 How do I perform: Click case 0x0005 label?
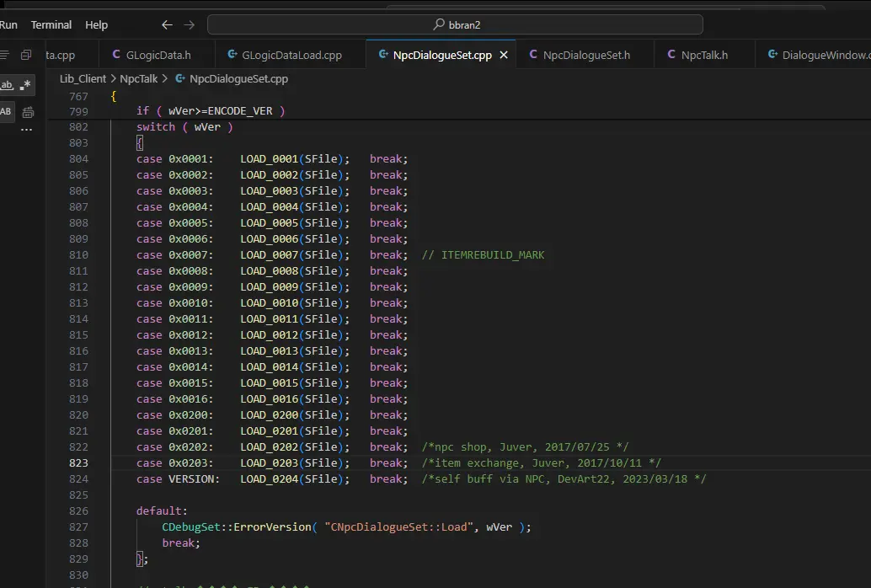pos(174,223)
